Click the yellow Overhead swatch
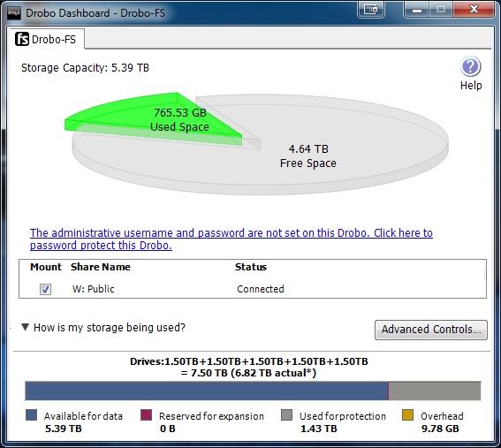 (407, 415)
